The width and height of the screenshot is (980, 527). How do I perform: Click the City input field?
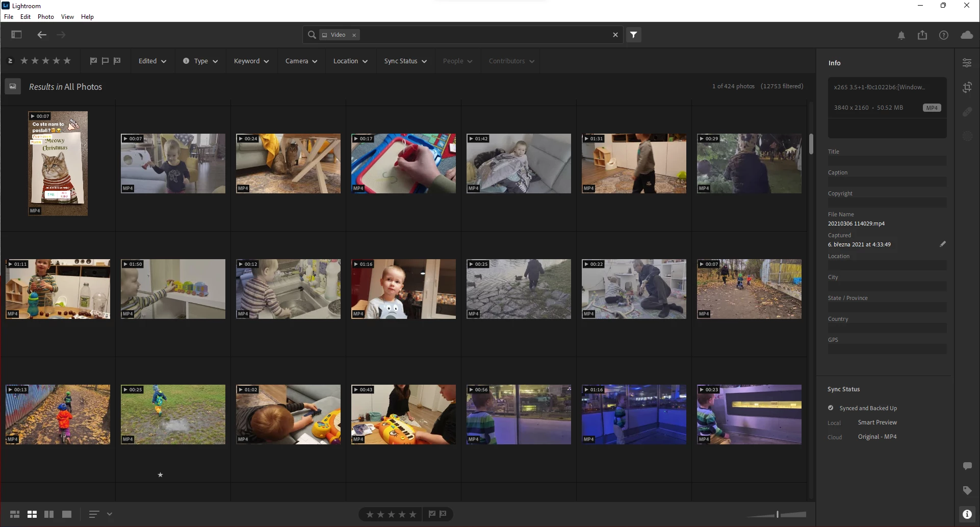[887, 286]
